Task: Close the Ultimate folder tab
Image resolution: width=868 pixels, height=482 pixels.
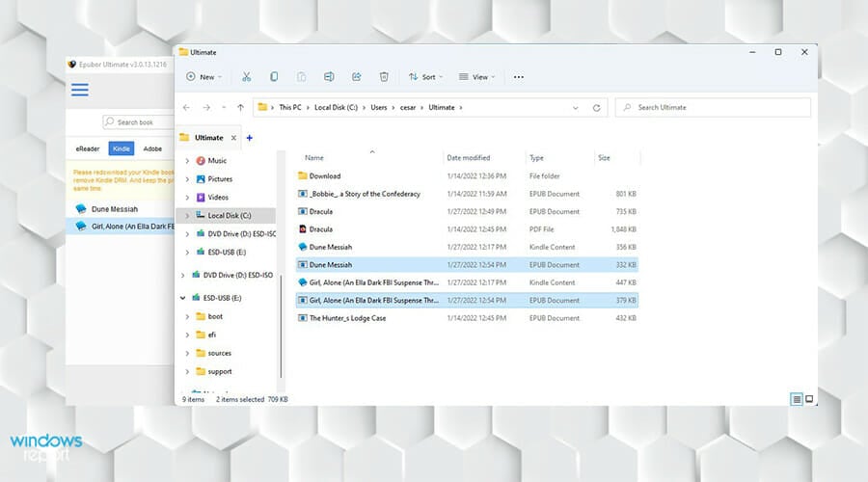Action: pos(233,138)
